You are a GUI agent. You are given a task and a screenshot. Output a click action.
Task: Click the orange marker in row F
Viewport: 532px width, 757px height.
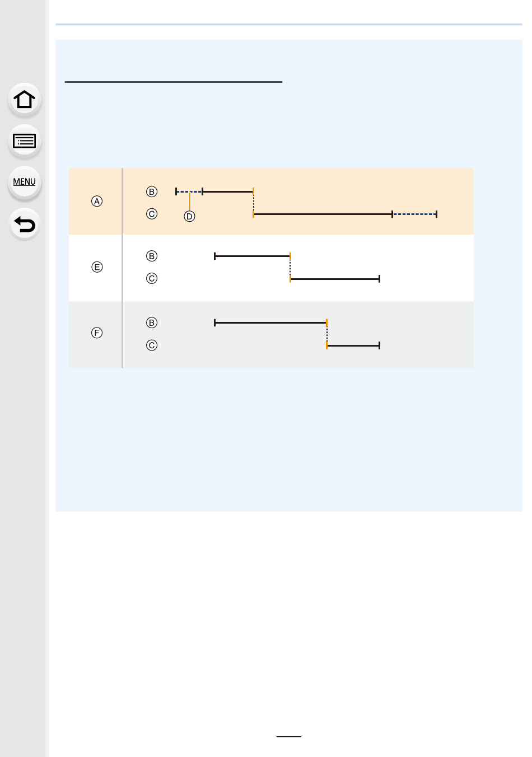tap(326, 334)
